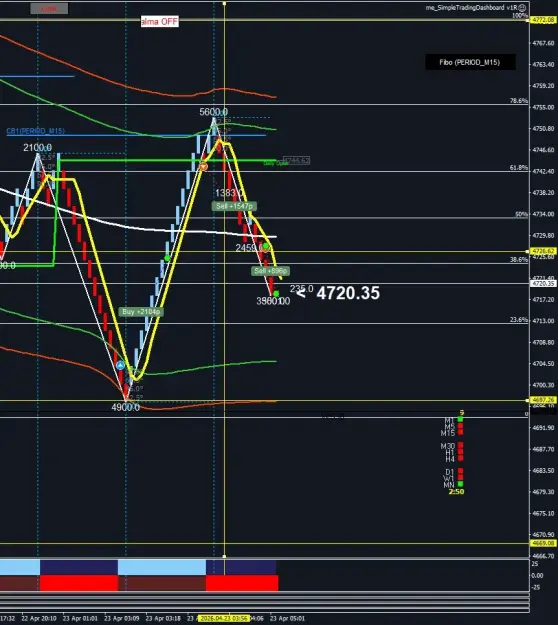Toggle the "alma OFF" button
The image size is (558, 625).
pos(160,22)
